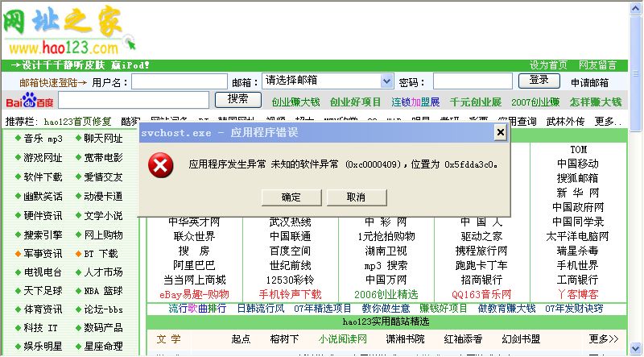Open the 搜索引擎 category
Screen dimensions: 644x357
(x=43, y=235)
